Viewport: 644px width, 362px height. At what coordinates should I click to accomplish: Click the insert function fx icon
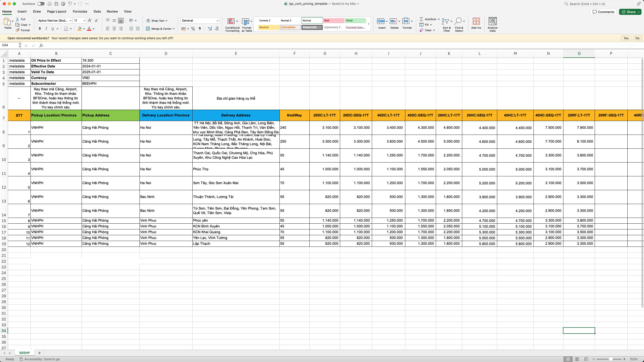click(x=41, y=45)
